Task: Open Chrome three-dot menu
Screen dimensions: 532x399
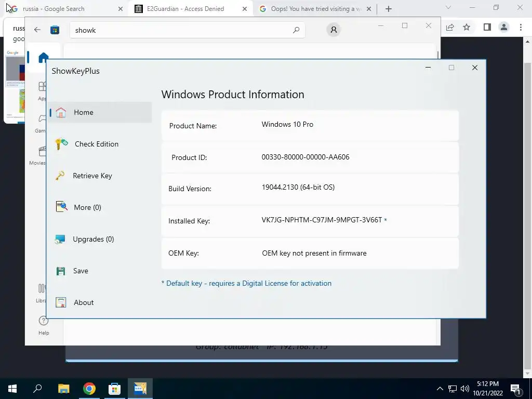Action: [x=521, y=27]
